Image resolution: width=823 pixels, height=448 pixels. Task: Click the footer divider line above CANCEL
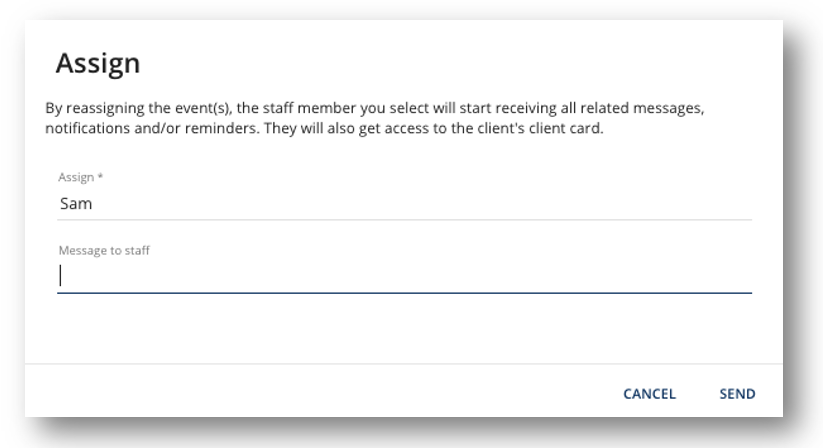pos(404,364)
